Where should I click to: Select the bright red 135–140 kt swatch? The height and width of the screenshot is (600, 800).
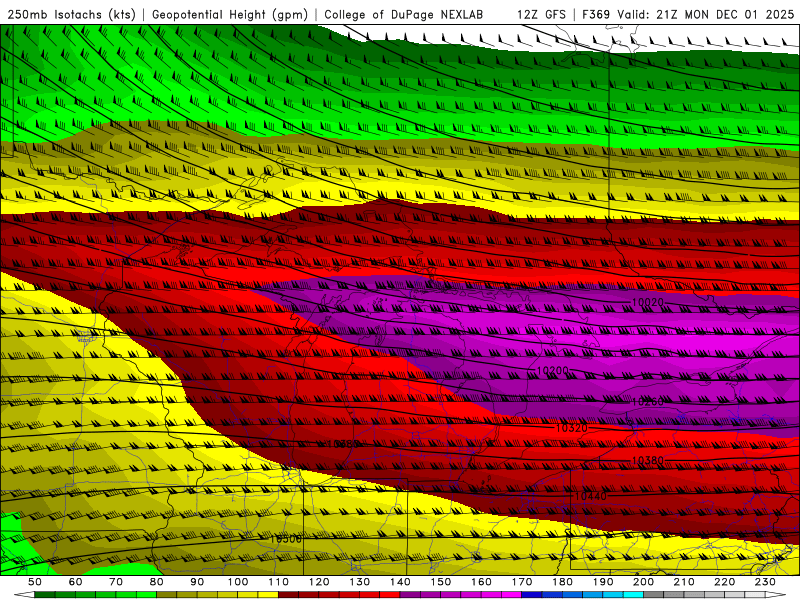[x=390, y=595]
